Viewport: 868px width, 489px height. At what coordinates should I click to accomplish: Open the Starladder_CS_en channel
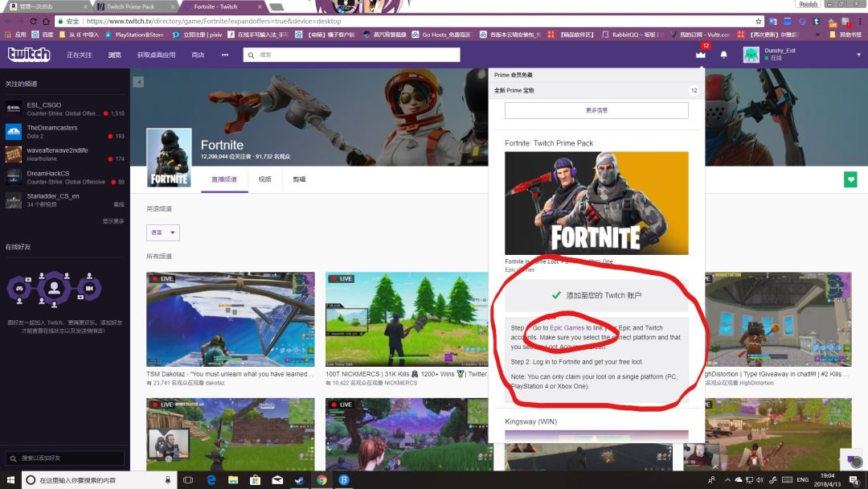[65, 200]
